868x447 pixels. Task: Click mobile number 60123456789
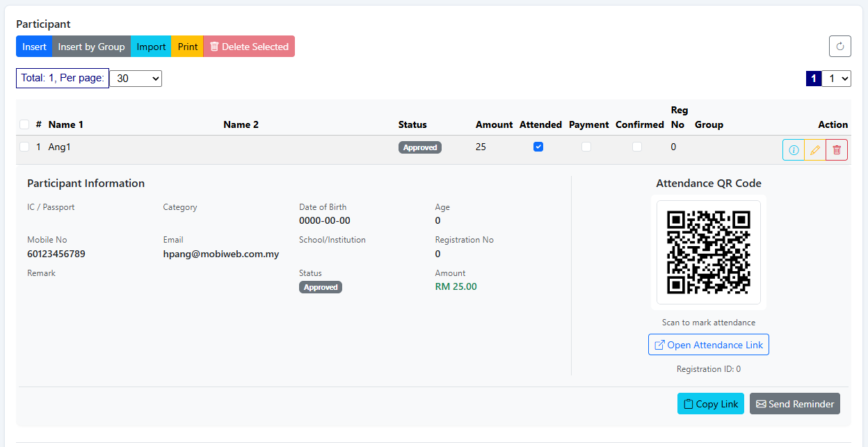(x=56, y=254)
